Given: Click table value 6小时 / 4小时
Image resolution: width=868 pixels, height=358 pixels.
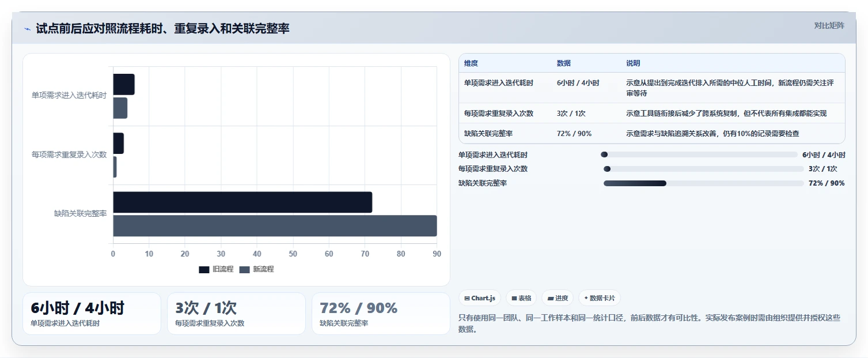Looking at the screenshot, I should coord(578,83).
